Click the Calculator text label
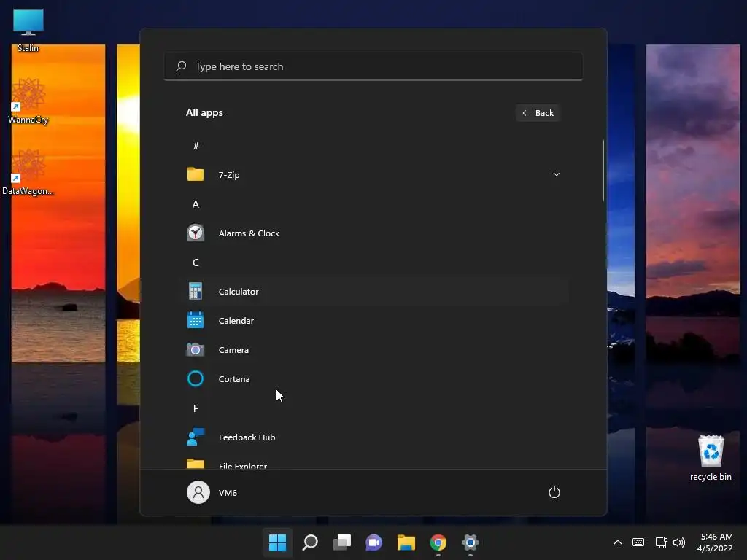 pos(239,292)
